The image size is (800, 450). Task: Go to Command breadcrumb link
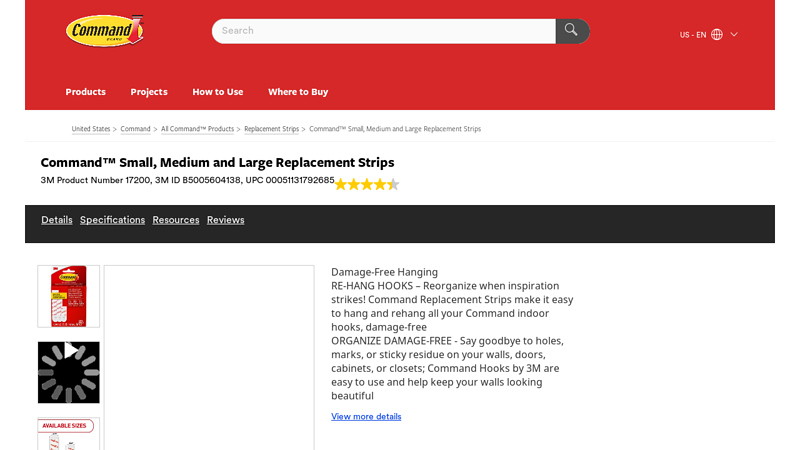tap(135, 129)
